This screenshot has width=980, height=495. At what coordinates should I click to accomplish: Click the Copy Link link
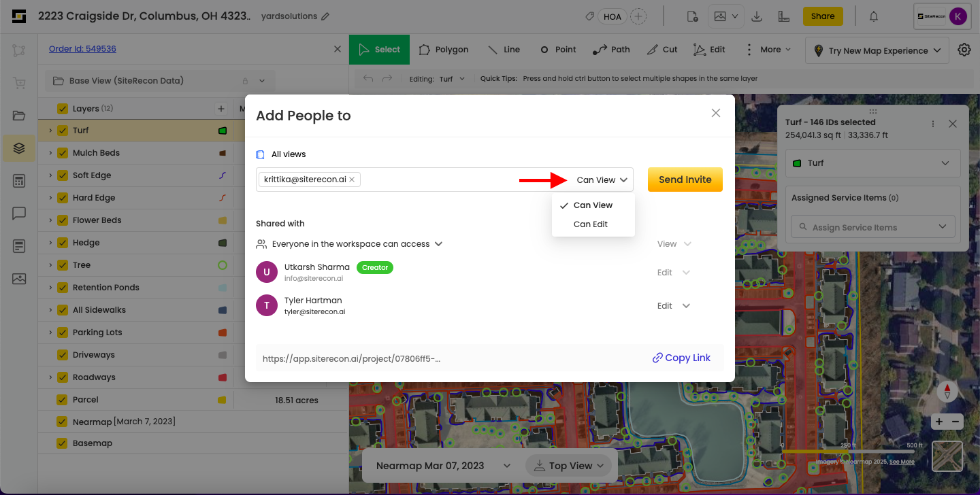[x=681, y=358]
